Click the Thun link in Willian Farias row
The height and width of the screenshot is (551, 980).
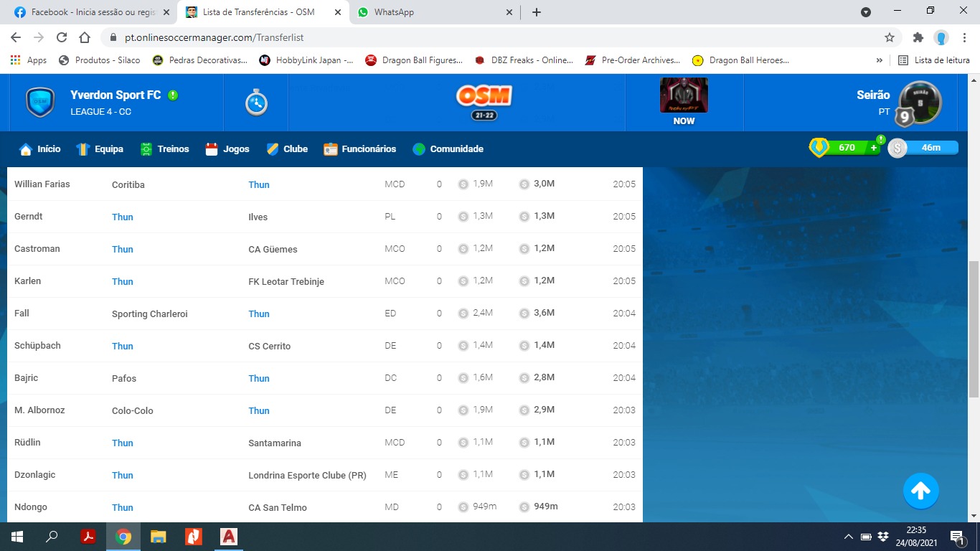pyautogui.click(x=259, y=184)
